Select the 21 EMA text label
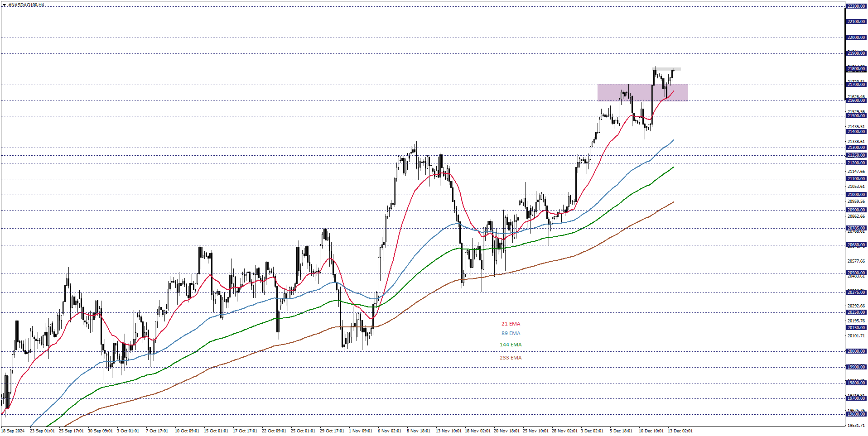 point(511,324)
